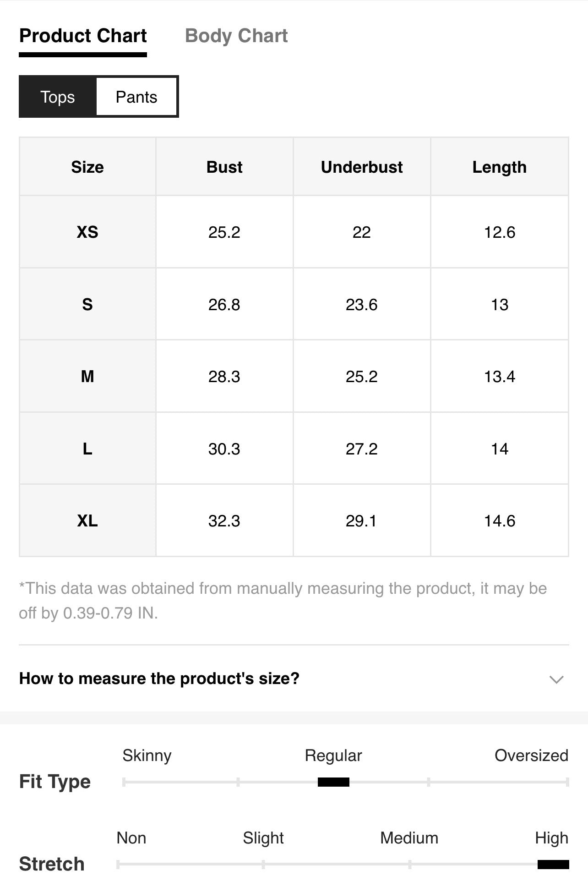Click the Oversized label on Fit Type
The width and height of the screenshot is (588, 887).
point(531,755)
